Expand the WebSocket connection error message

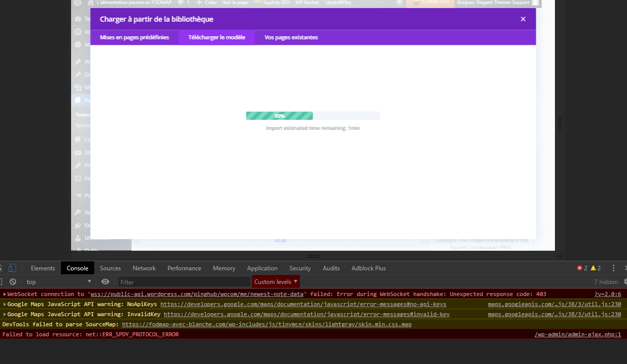coord(5,294)
